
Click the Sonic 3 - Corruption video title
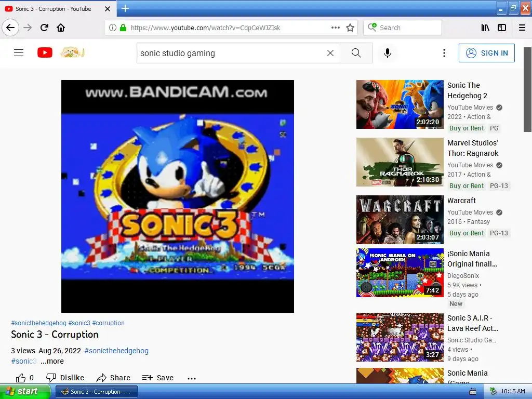pos(55,335)
